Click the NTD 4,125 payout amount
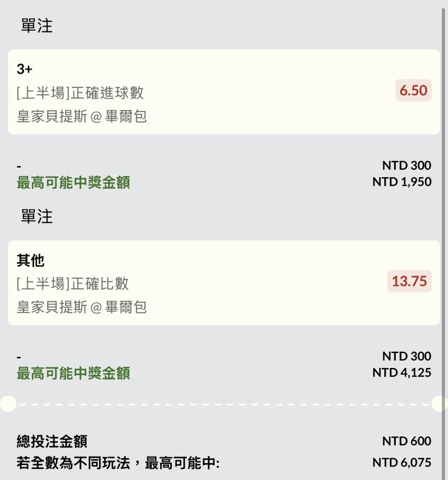The height and width of the screenshot is (480, 448). point(402,373)
